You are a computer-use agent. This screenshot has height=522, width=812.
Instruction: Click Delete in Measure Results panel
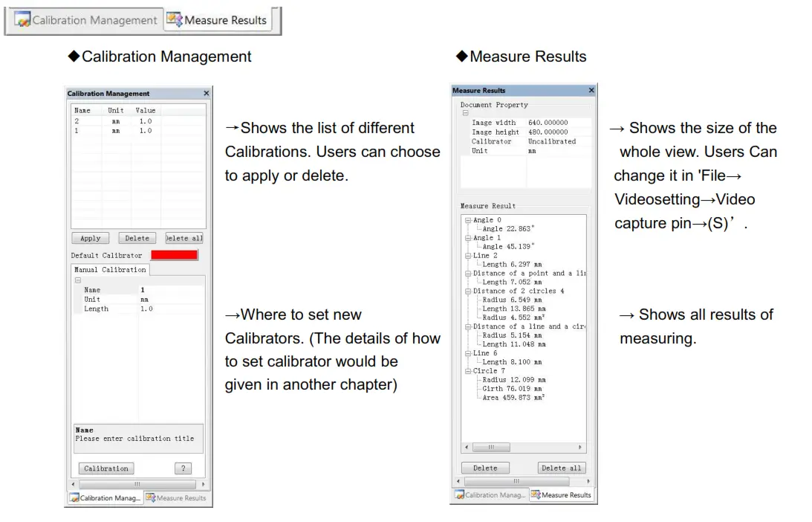tap(485, 468)
